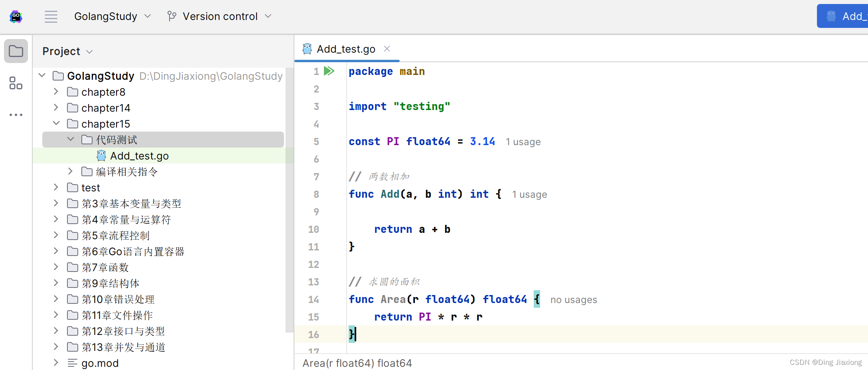Click the go.mod file icon
This screenshot has width=868, height=370.
click(73, 363)
